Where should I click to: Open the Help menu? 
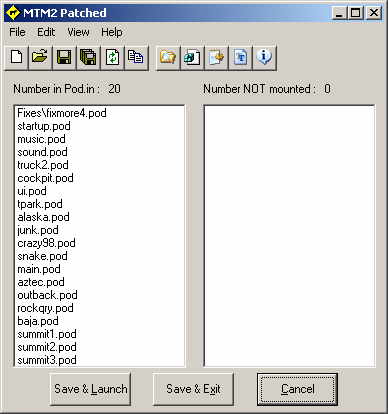112,32
